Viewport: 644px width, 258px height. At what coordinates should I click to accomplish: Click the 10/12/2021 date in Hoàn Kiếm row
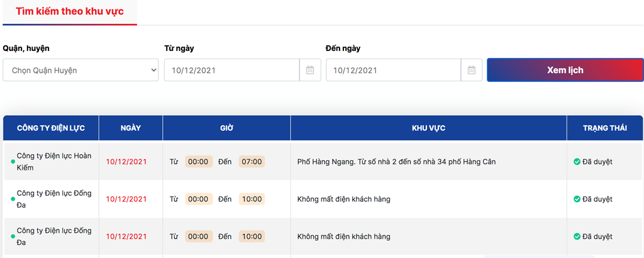126,162
